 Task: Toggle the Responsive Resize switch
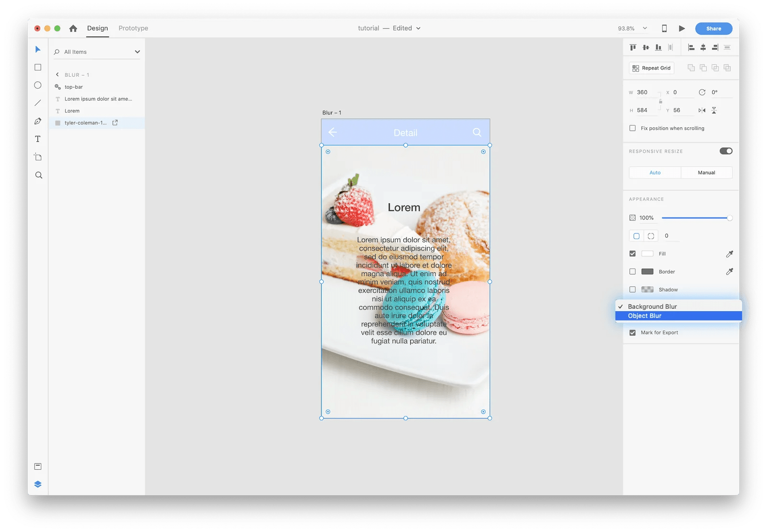pyautogui.click(x=726, y=151)
